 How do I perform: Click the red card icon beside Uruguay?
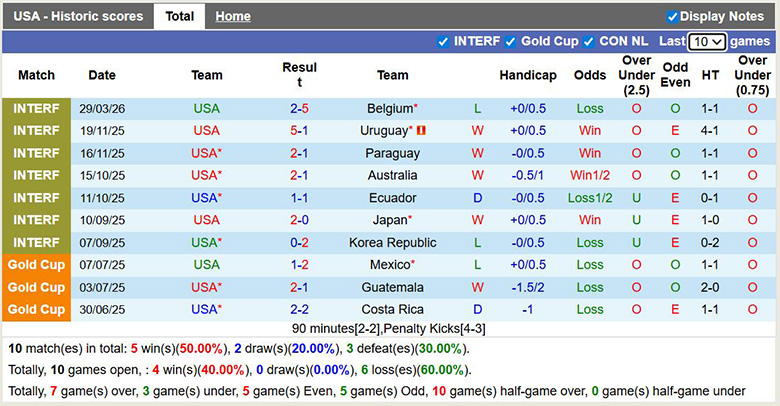point(421,131)
